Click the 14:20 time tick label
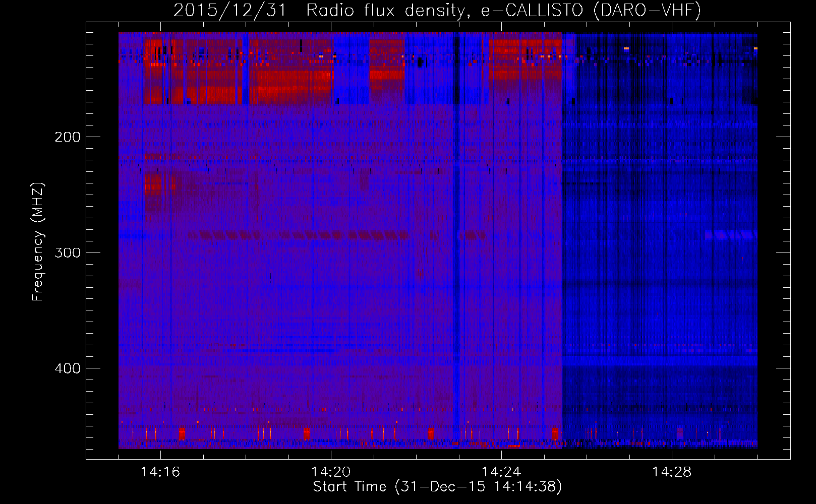Screen dimensions: 816x504 coord(331,472)
